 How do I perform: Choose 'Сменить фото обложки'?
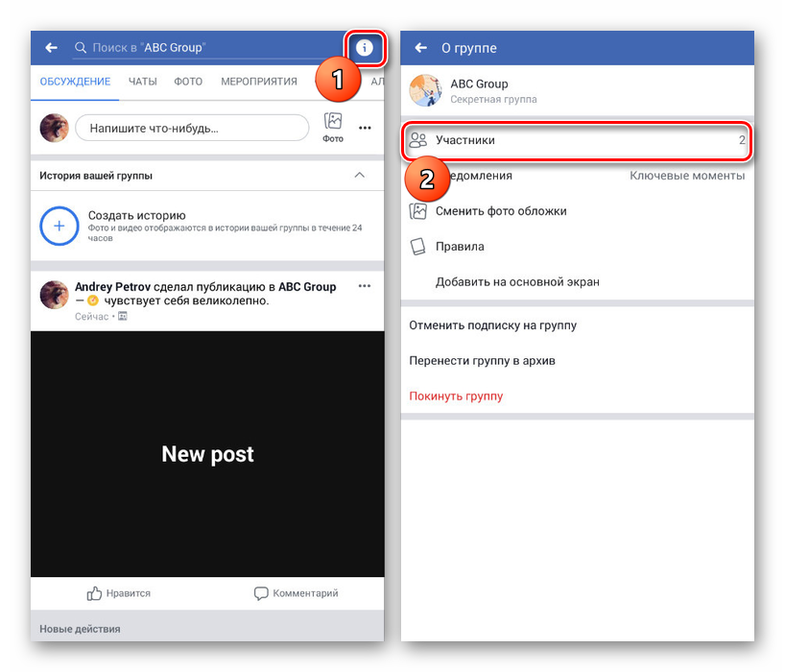pos(501,211)
